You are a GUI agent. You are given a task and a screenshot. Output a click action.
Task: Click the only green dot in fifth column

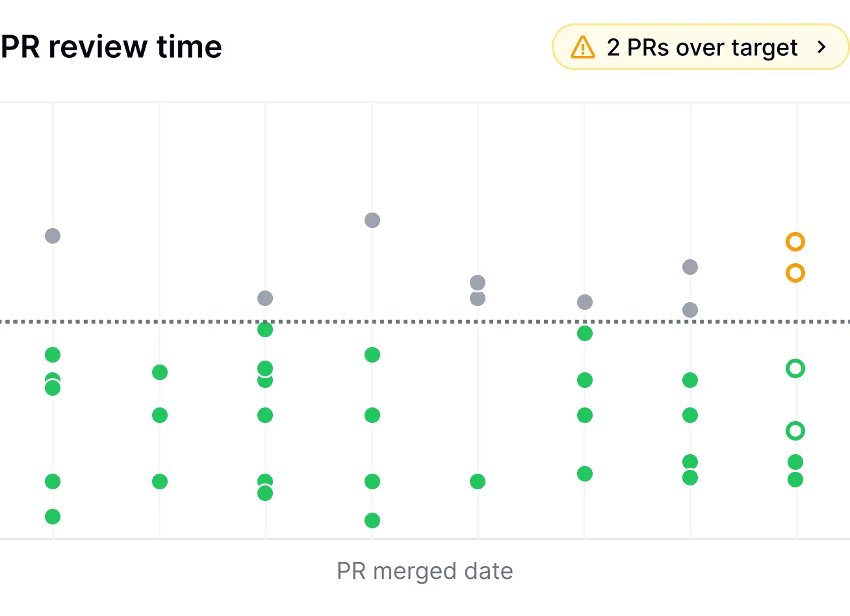[478, 481]
